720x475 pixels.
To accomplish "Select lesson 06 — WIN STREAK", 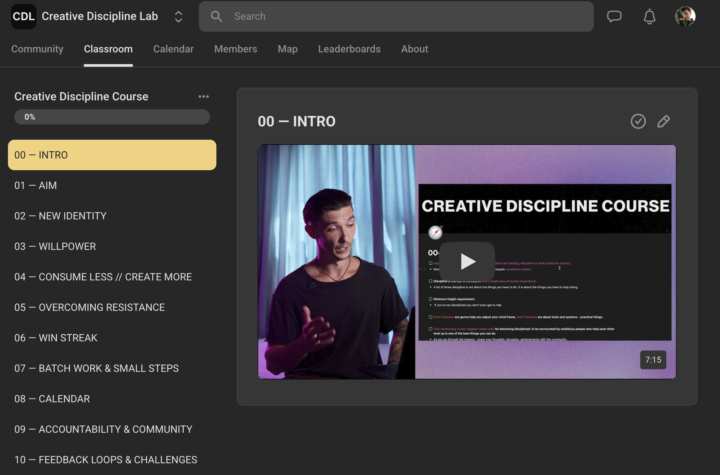I will pyautogui.click(x=56, y=338).
